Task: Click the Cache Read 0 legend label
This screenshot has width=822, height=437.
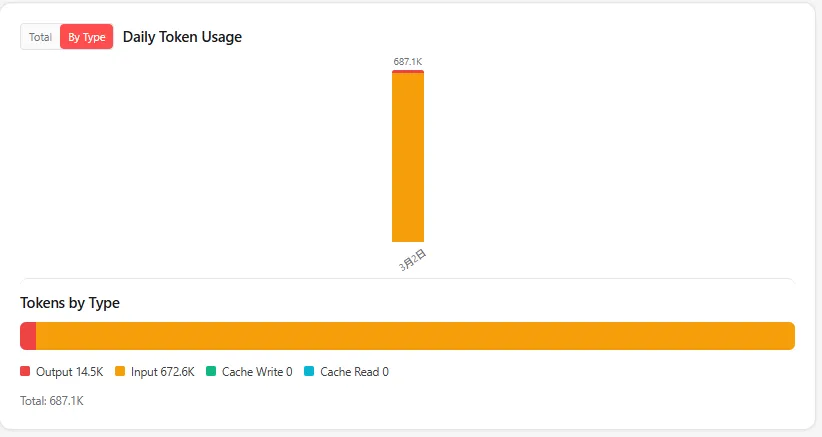Action: 354,372
